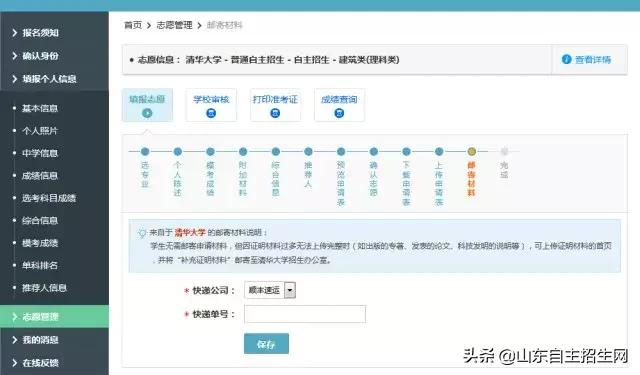Click the red 清华大学 text in notice

(190, 233)
